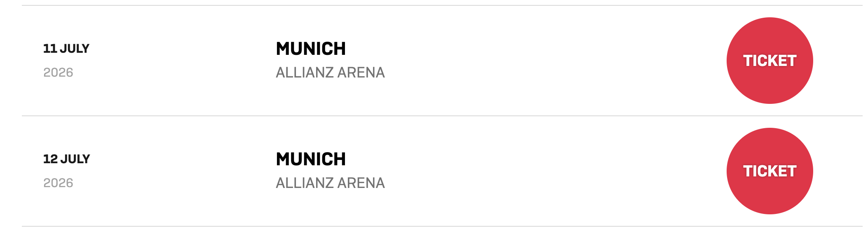The width and height of the screenshot is (868, 230).
Task: Click the word ALLIANZ in the second row
Action: pos(305,183)
